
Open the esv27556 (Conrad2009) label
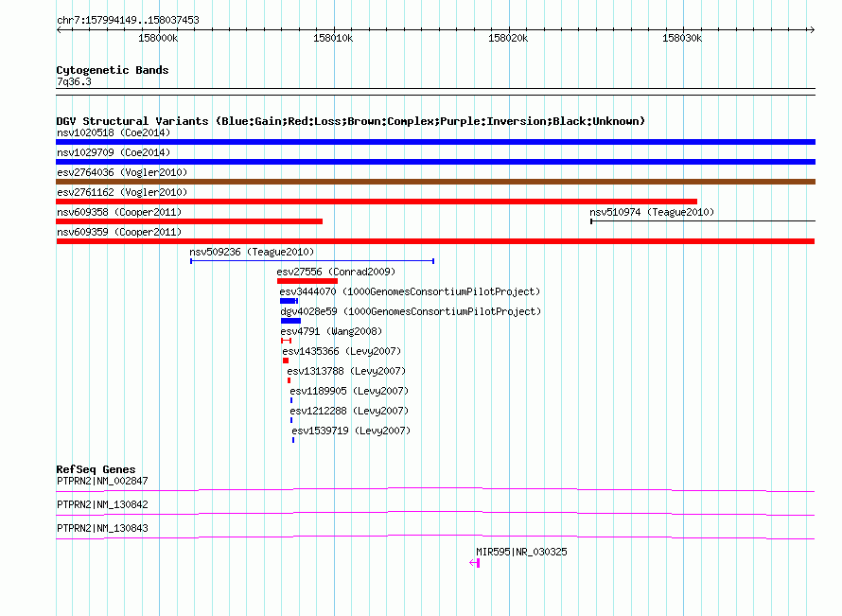[x=336, y=272]
